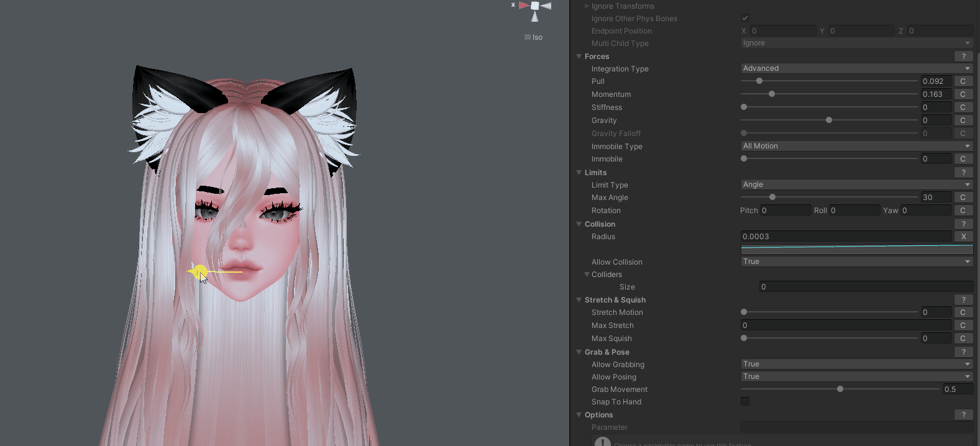Enable the Snap To Hand checkbox
This screenshot has width=980, height=446.
[745, 402]
